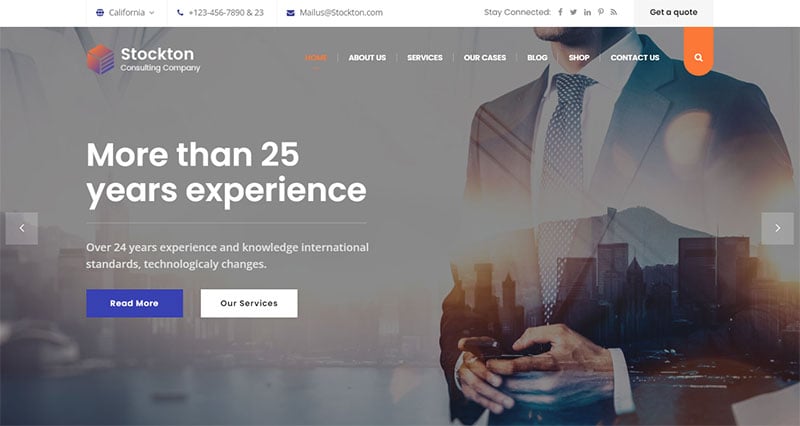Viewport: 800px width, 426px height.
Task: Open the Twitter social link
Action: [573, 12]
